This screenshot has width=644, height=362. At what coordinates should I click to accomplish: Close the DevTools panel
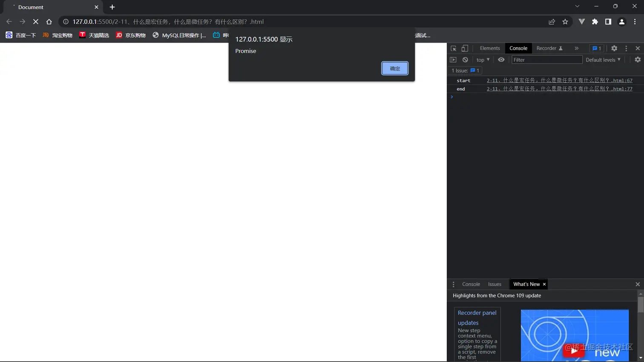(638, 48)
